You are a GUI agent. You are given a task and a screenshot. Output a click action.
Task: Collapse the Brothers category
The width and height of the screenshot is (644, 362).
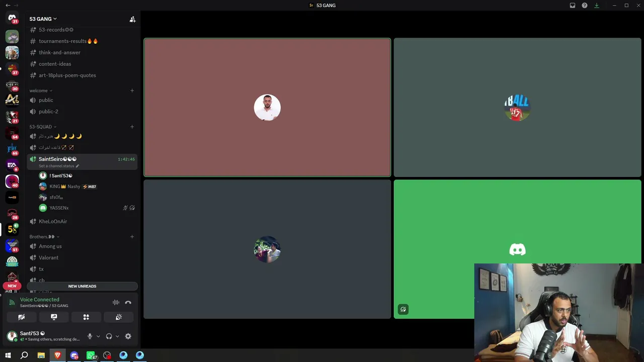pos(44,237)
